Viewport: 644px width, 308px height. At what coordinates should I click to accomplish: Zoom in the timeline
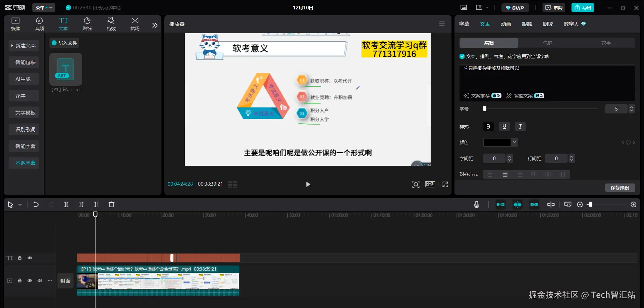(x=634, y=205)
